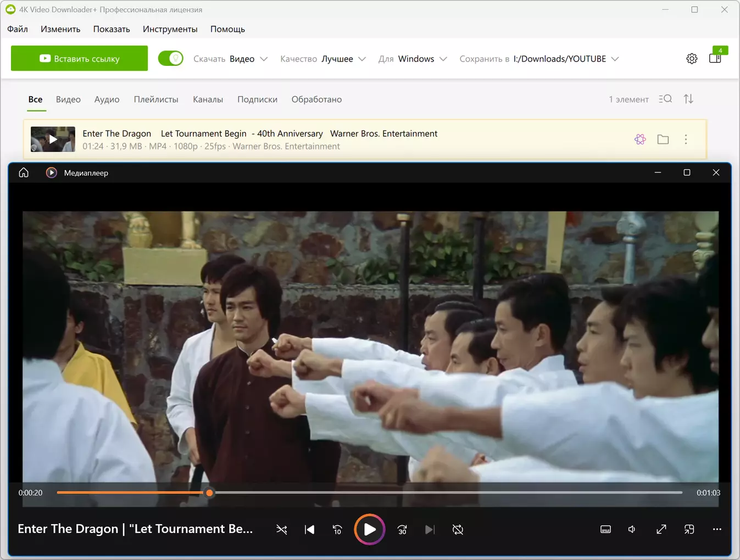This screenshot has width=740, height=560.
Task: Open the three-dot menu for the download
Action: click(x=686, y=139)
